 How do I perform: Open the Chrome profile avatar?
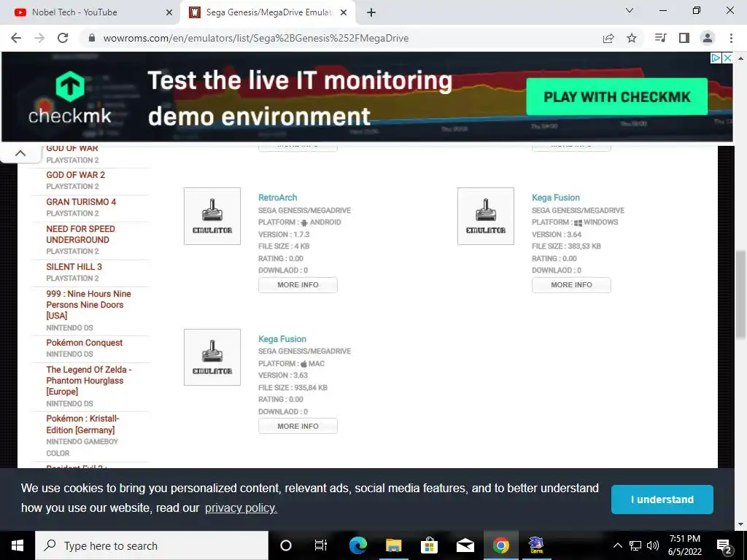708,38
